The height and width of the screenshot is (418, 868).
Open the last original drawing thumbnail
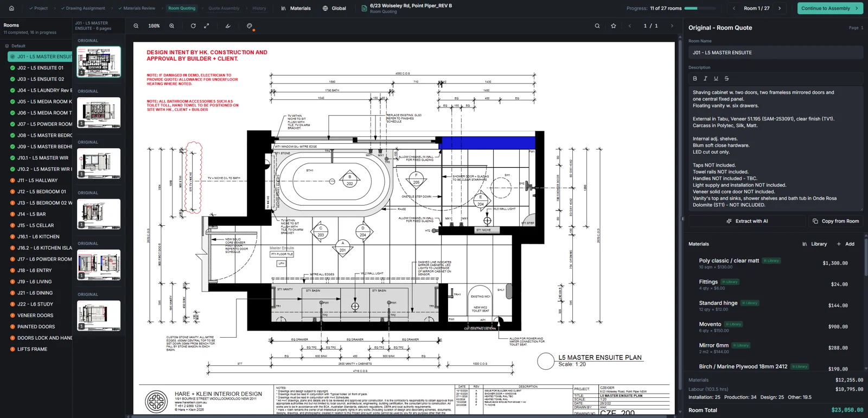[99, 315]
